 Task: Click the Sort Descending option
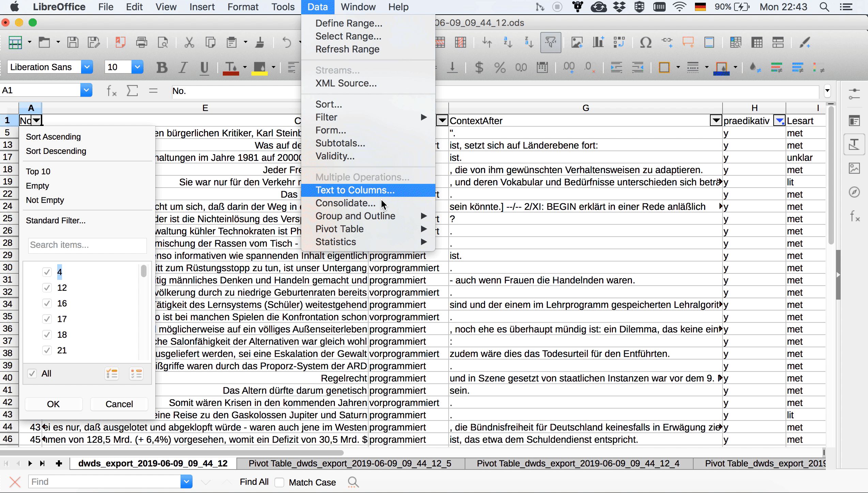coord(56,151)
